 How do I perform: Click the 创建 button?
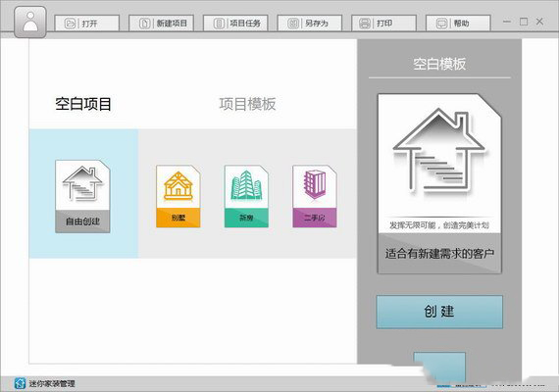pos(439,312)
